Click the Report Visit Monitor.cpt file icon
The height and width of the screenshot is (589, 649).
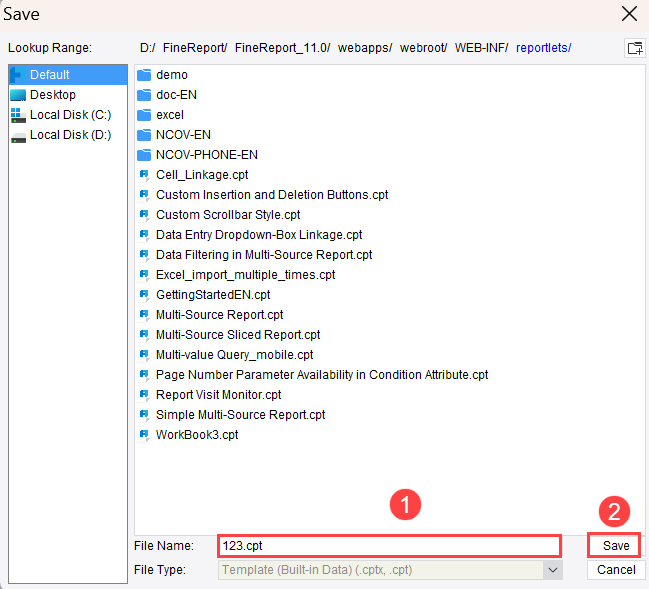(144, 395)
